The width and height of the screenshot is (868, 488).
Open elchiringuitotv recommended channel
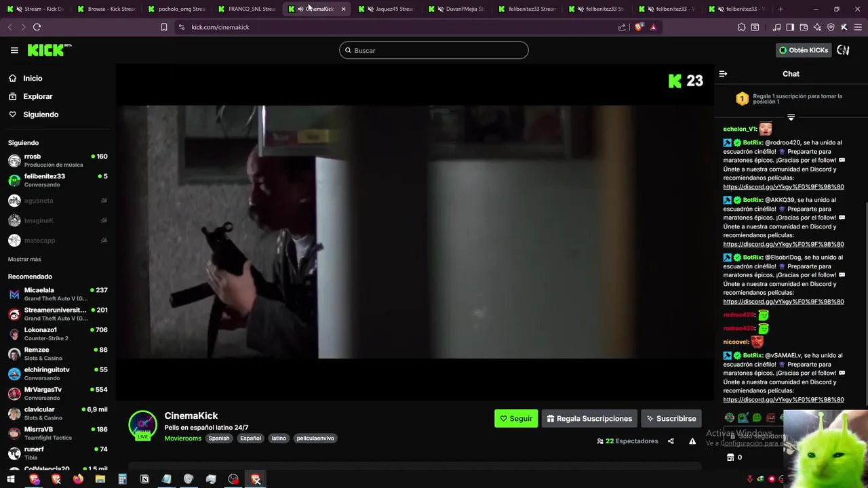point(58,373)
